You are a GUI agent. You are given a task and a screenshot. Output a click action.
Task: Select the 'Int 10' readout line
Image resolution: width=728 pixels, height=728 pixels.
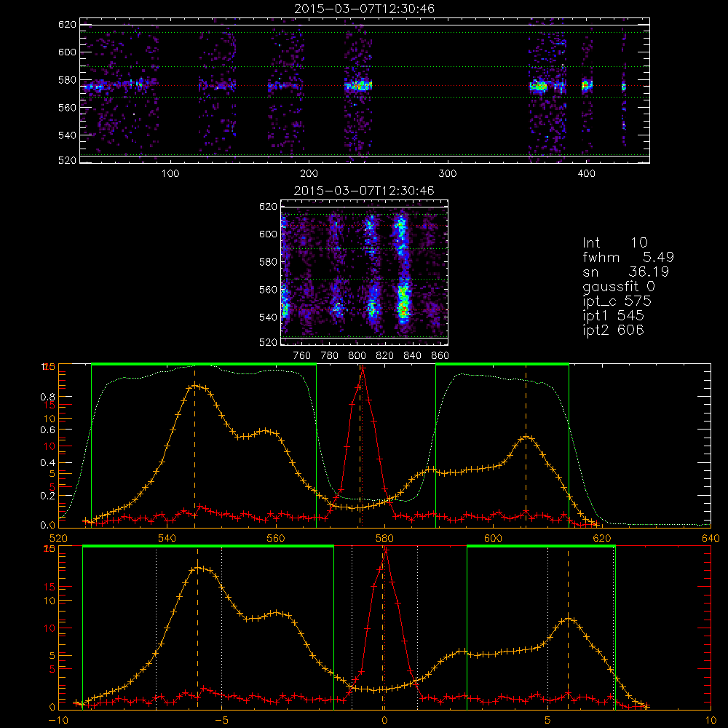[615, 242]
